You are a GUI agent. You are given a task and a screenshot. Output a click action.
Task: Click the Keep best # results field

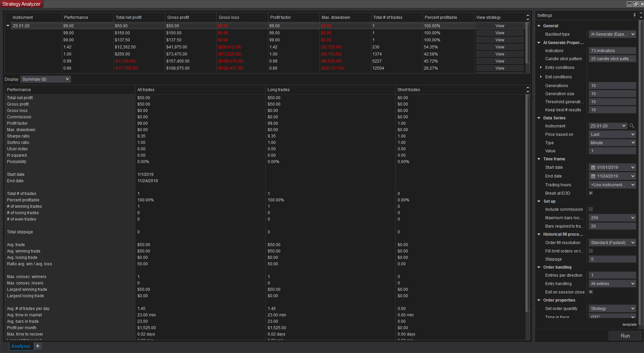(612, 110)
